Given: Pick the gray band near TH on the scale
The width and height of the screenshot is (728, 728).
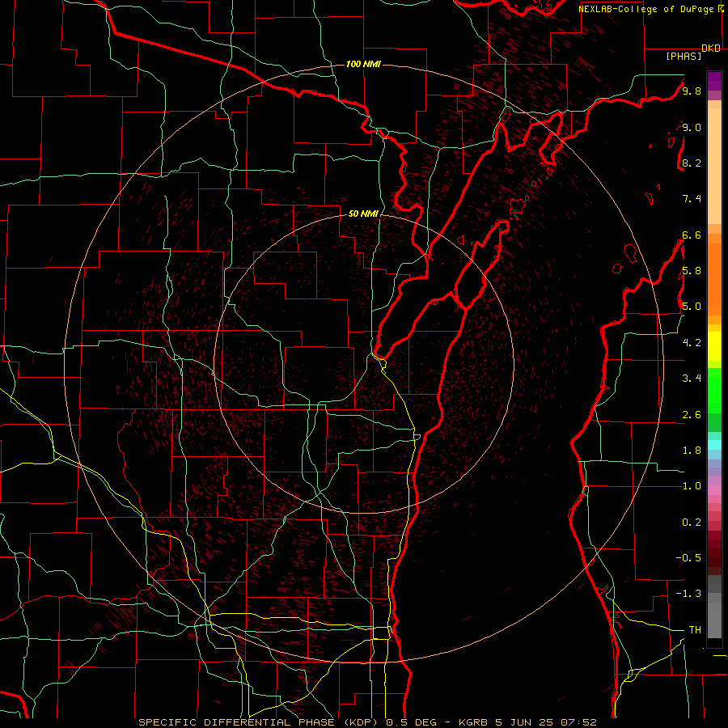Looking at the screenshot, I should point(714,620).
